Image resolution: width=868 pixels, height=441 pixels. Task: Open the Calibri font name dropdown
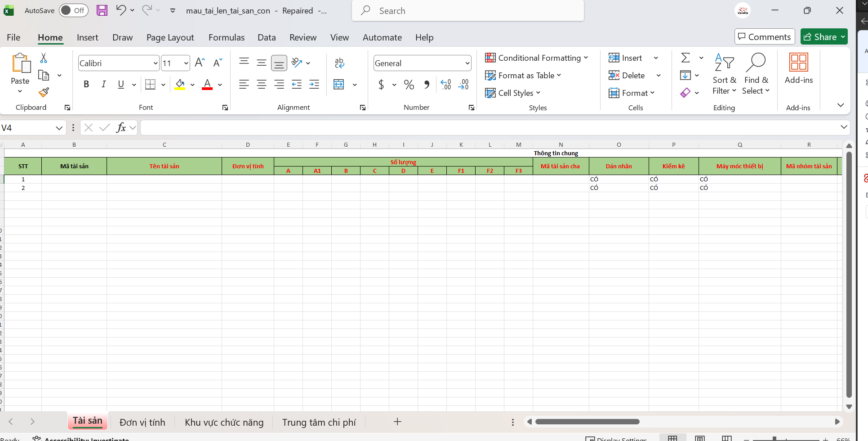tap(156, 63)
